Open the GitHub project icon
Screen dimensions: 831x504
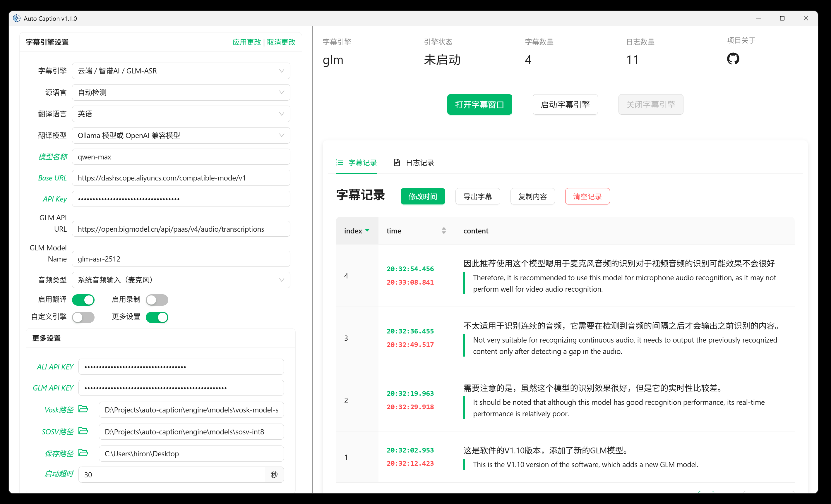733,59
